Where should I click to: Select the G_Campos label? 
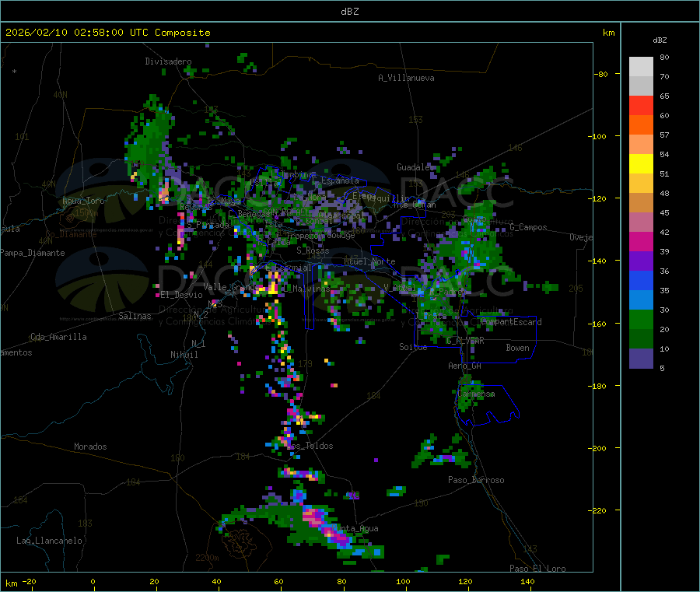pos(529,227)
